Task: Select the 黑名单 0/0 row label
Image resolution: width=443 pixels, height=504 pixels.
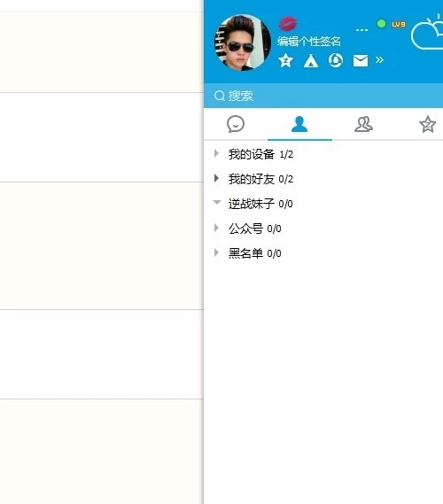Action: [x=255, y=253]
